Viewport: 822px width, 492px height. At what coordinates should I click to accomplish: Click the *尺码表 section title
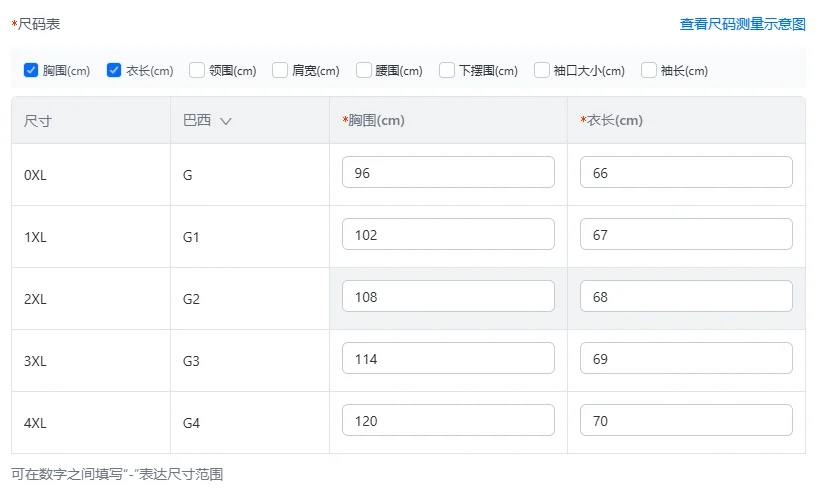36,24
